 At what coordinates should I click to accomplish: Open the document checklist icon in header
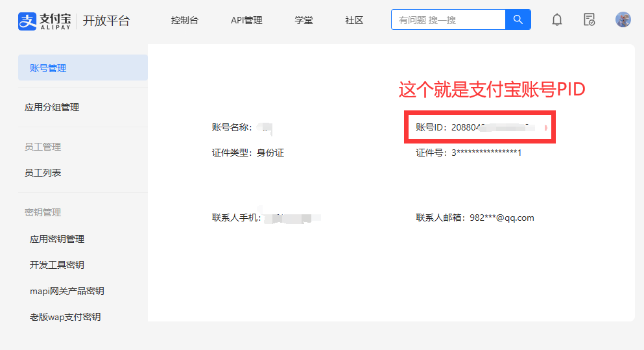tap(589, 20)
